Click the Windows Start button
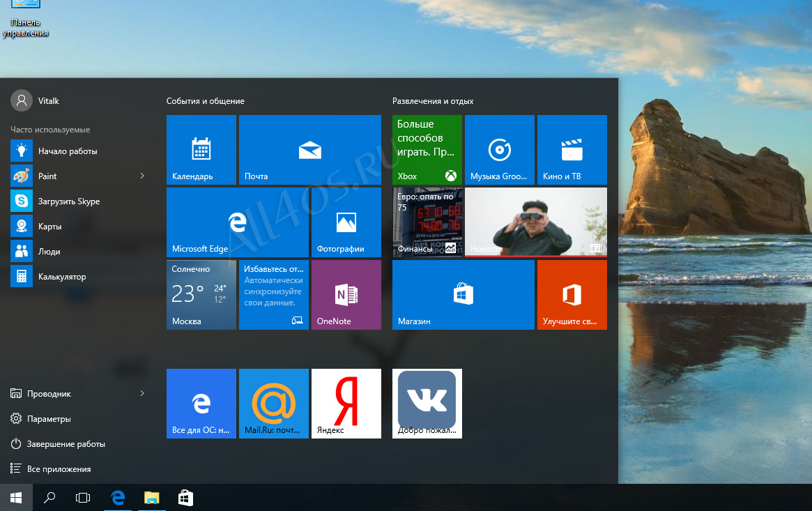This screenshot has width=812, height=511. (16, 498)
